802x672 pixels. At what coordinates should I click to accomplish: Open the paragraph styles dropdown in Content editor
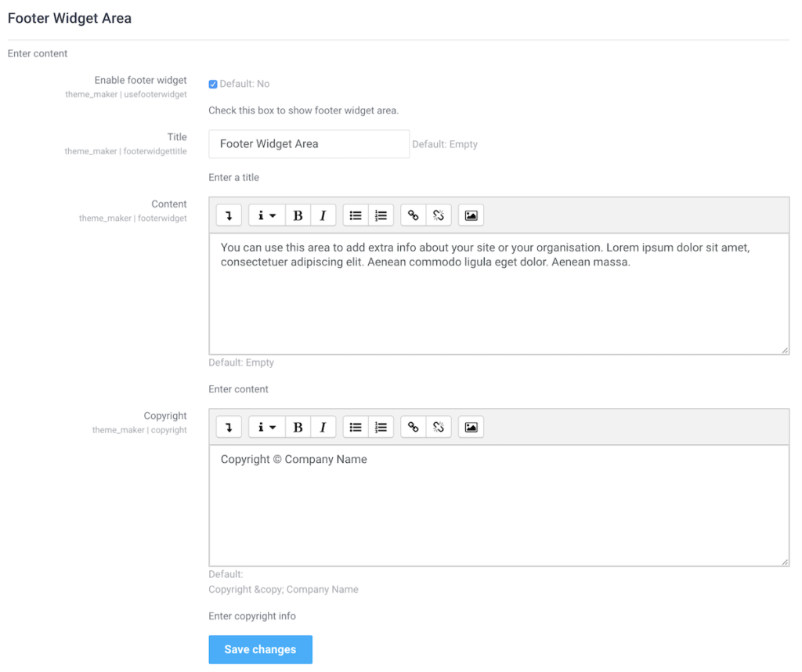click(x=266, y=215)
